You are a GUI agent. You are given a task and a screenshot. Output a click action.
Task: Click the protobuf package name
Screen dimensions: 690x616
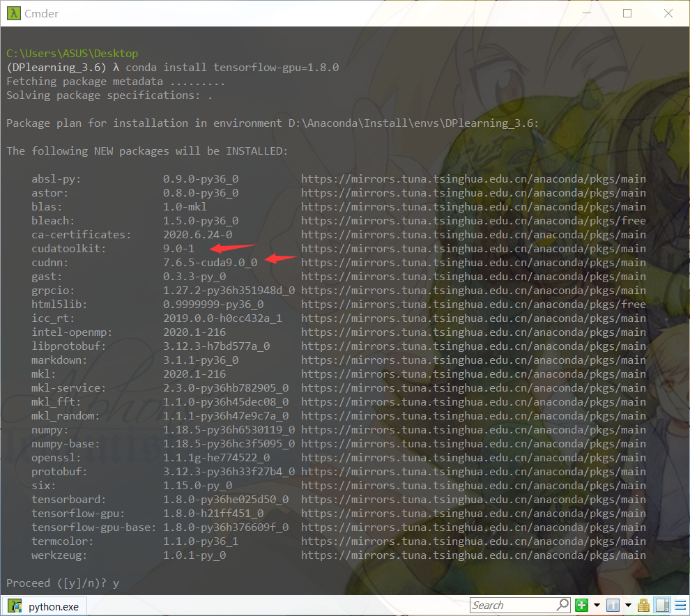(x=59, y=472)
